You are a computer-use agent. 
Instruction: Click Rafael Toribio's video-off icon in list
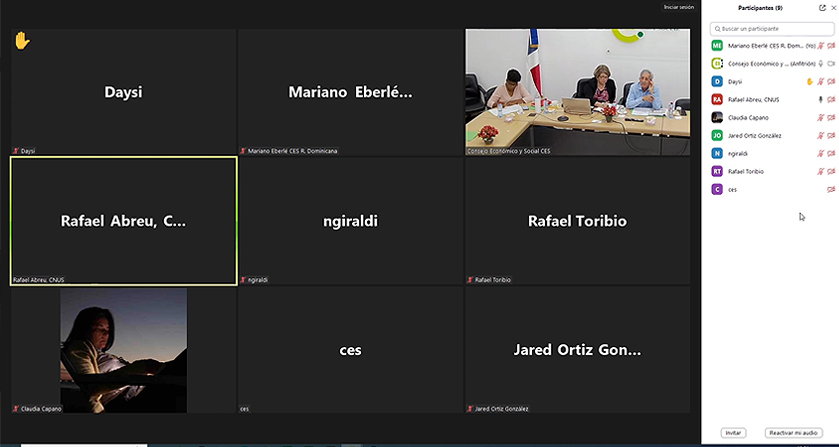click(x=831, y=171)
